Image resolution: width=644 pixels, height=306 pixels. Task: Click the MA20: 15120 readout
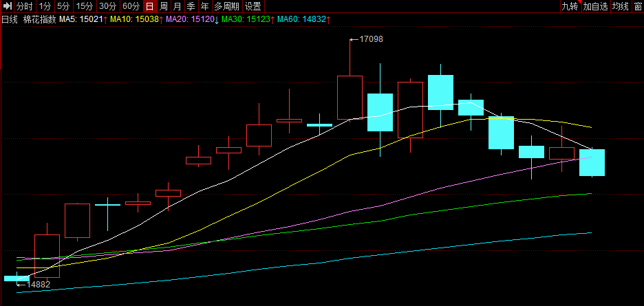coord(192,19)
